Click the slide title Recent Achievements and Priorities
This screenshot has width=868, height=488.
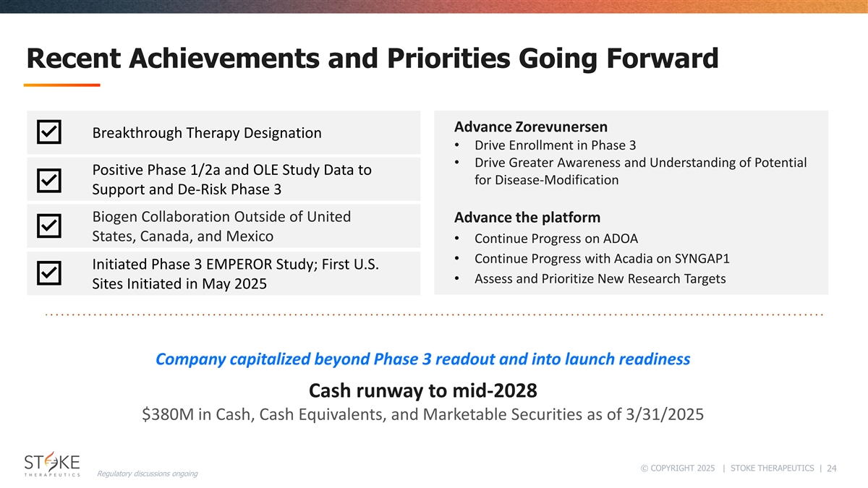coord(372,58)
